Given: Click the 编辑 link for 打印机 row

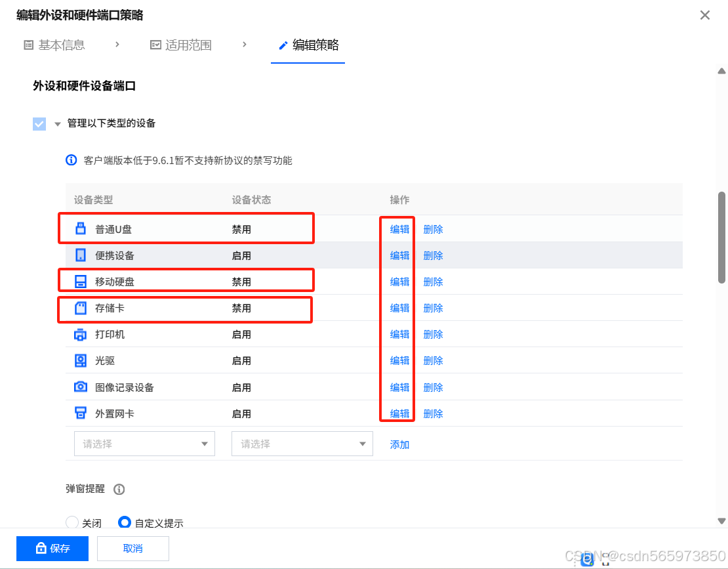Looking at the screenshot, I should (x=399, y=333).
